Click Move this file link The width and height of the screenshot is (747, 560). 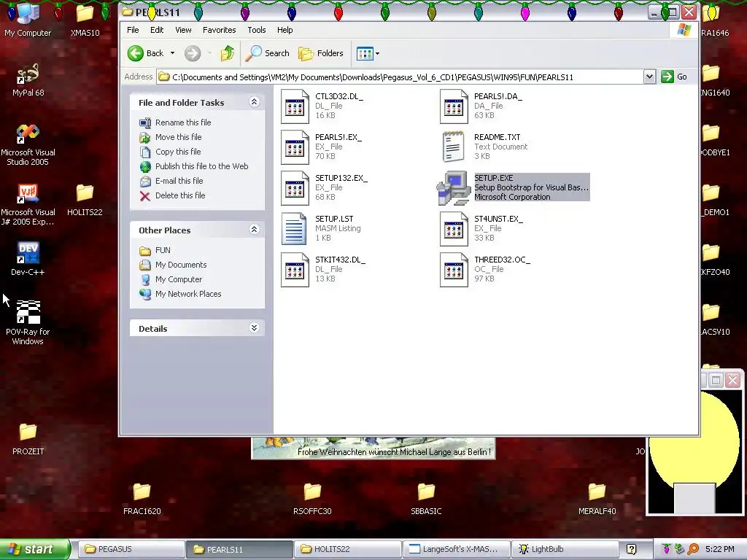[178, 137]
